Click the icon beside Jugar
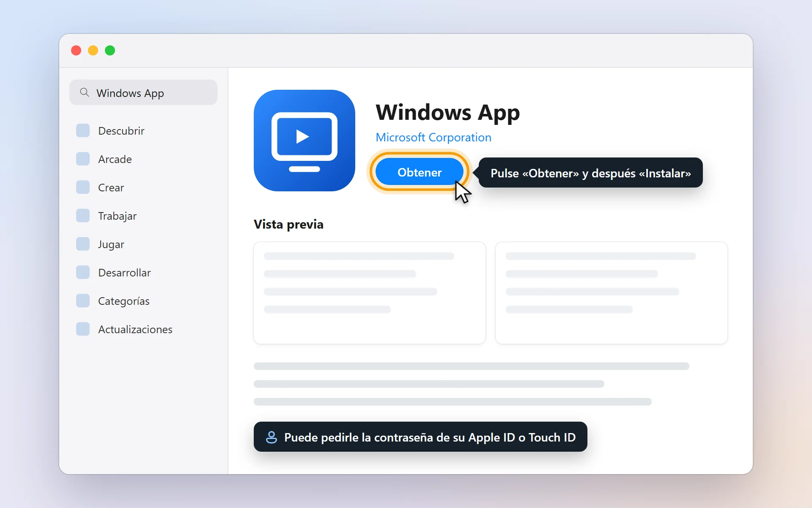This screenshot has height=508, width=812. [x=83, y=244]
